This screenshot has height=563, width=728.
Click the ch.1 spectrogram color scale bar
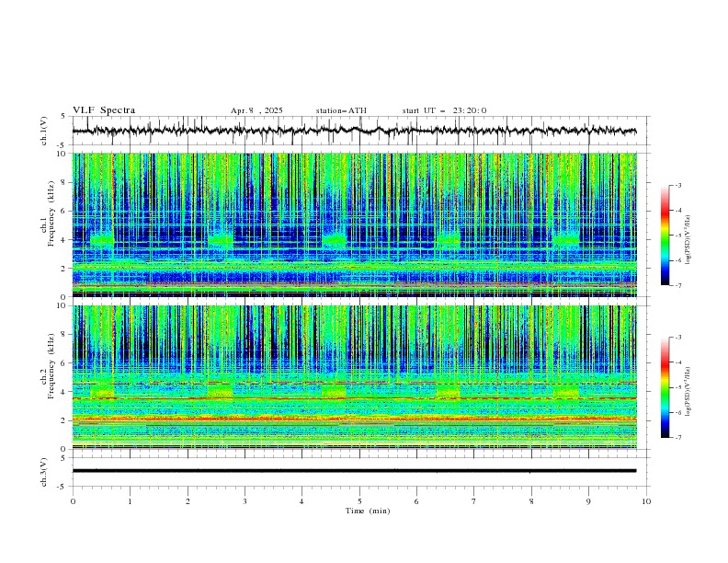pos(665,236)
